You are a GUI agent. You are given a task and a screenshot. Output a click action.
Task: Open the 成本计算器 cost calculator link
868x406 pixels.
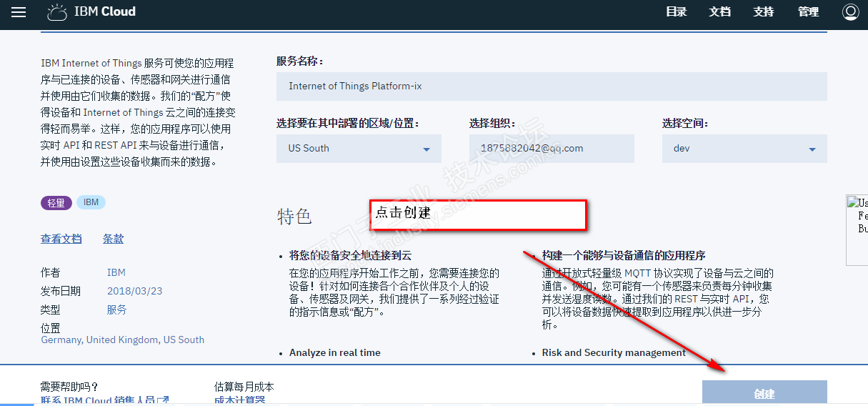[x=240, y=401]
